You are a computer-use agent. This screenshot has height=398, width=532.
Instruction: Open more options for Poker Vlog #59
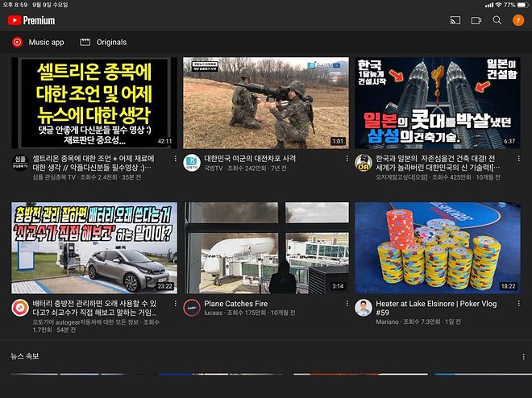[519, 304]
